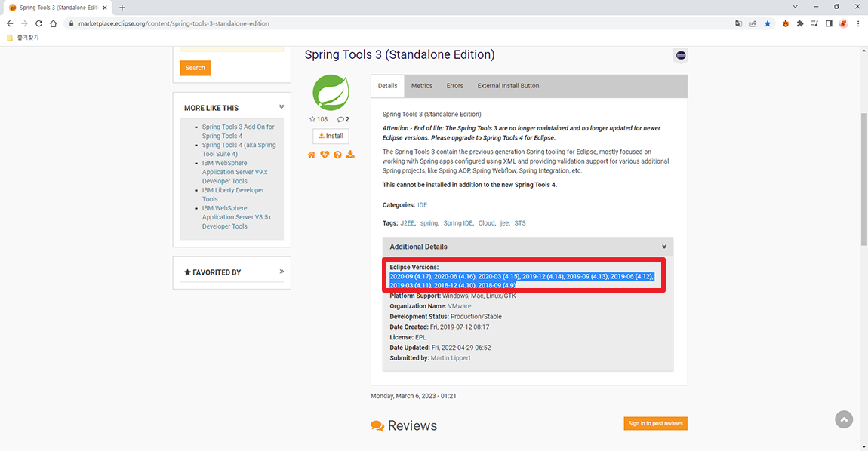Click the orange Search button
Viewport: 868px width, 451px height.
195,68
